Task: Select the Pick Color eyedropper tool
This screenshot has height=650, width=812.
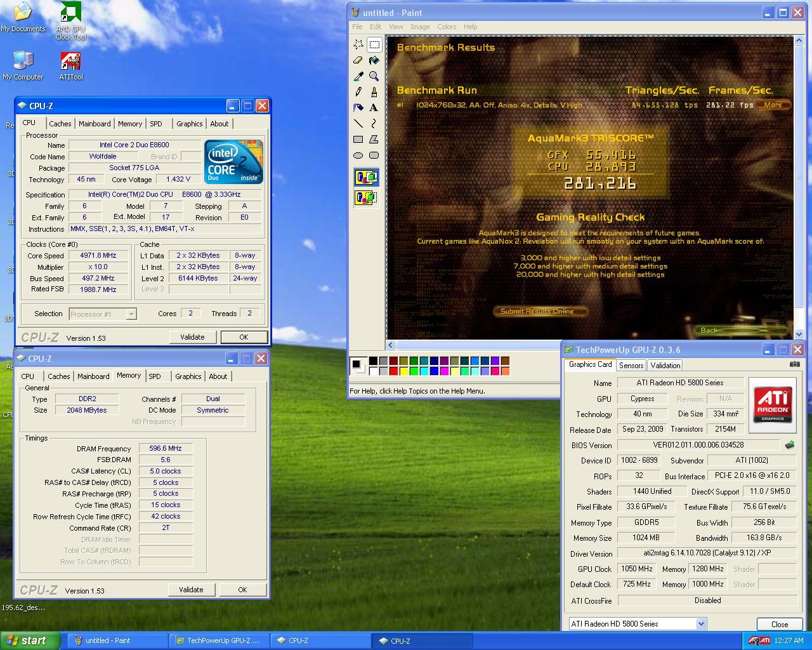Action: (x=358, y=76)
